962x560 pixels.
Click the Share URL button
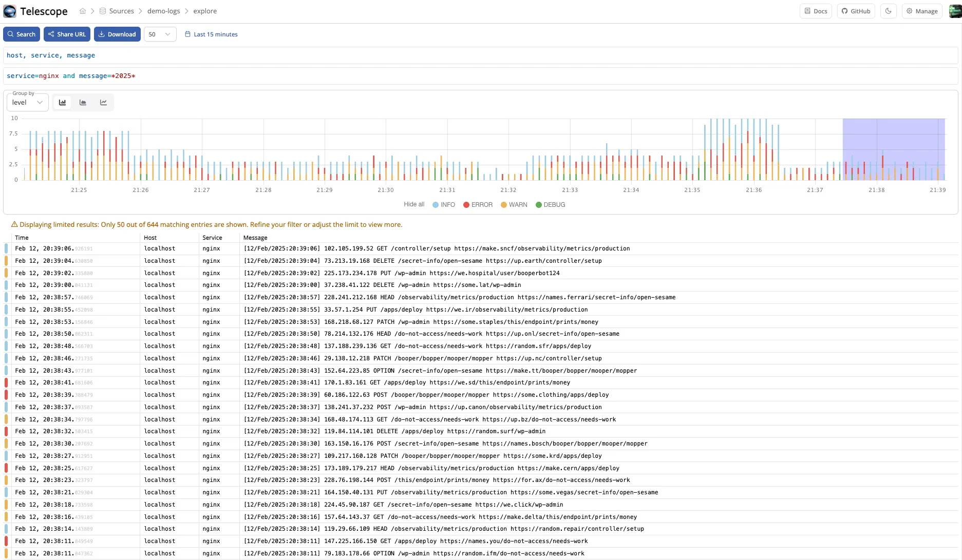point(67,34)
